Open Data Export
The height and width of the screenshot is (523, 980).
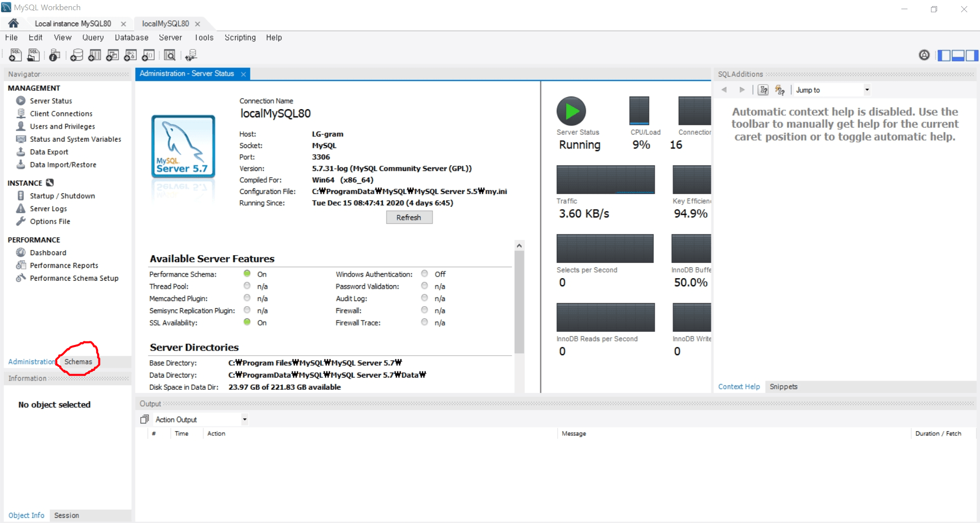(x=49, y=152)
